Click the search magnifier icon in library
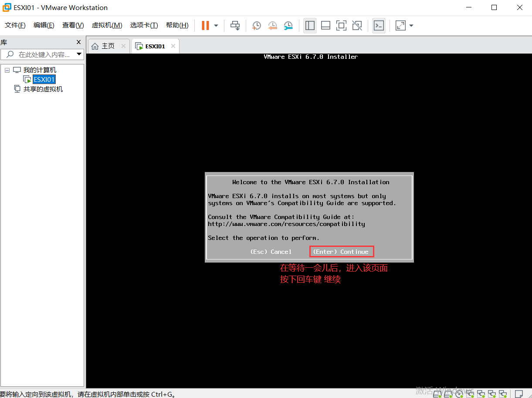The height and width of the screenshot is (398, 532). click(10, 54)
